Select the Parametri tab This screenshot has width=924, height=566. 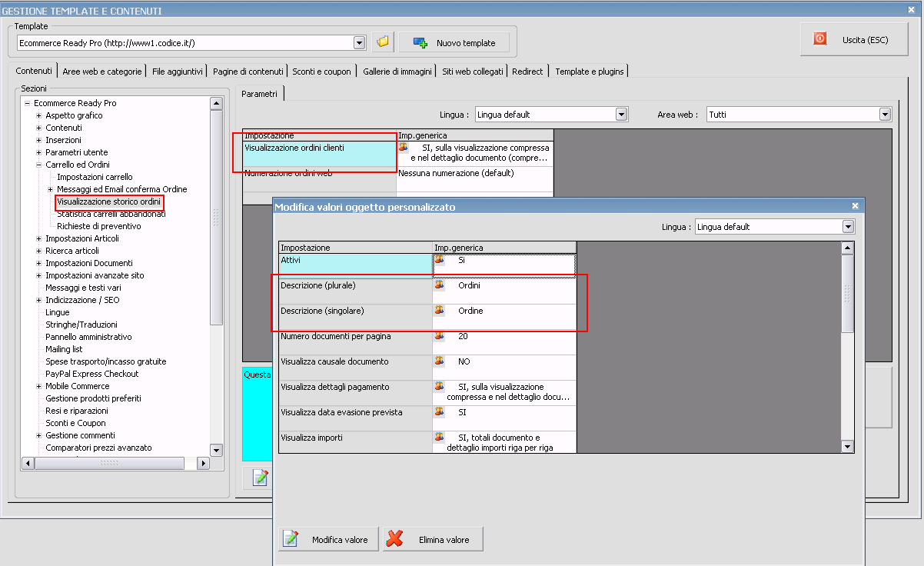(260, 93)
